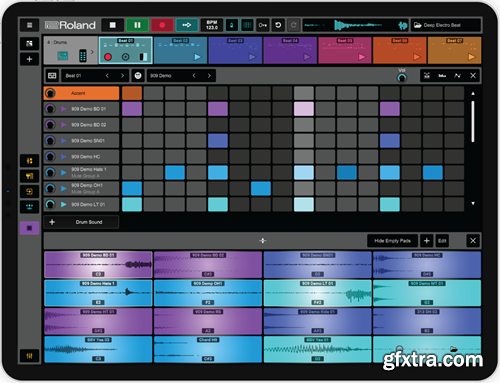
Task: Select next kit after 909 Demo
Action: tap(209, 76)
